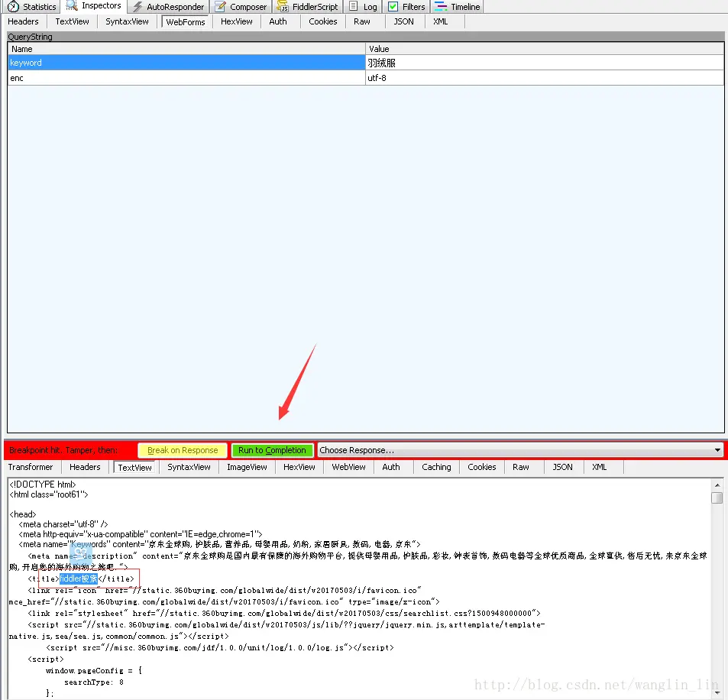Click the Name column header
The width and height of the screenshot is (728, 700).
pyautogui.click(x=186, y=49)
